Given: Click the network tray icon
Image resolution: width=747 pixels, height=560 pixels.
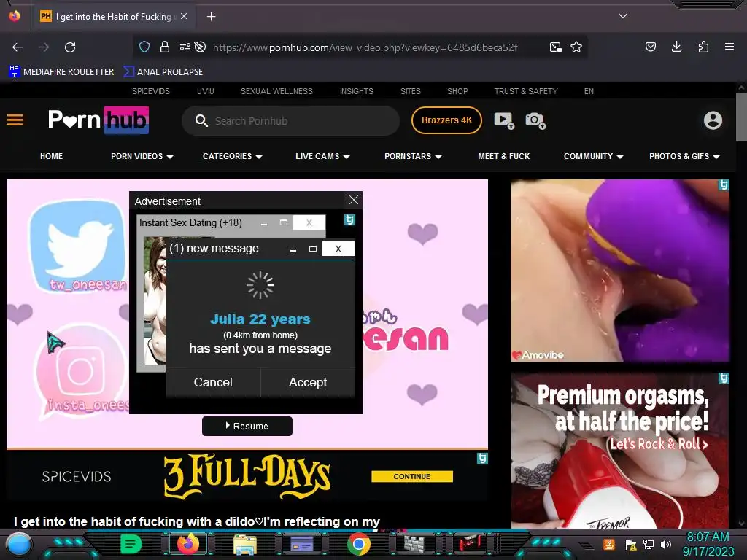Looking at the screenshot, I should [649, 544].
